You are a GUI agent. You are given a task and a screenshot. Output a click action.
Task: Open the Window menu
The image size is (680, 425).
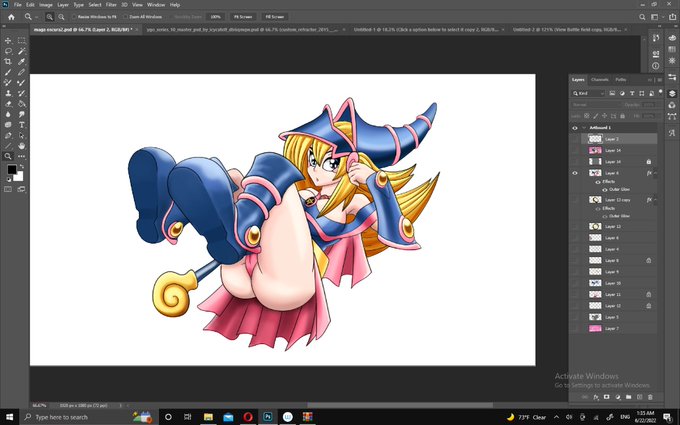(156, 5)
